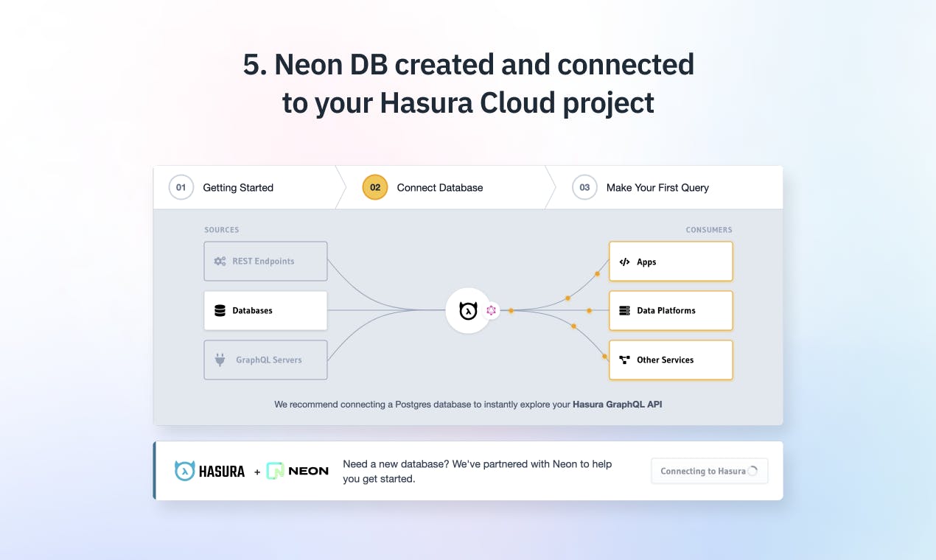Choose the Apps consumer card

671,262
